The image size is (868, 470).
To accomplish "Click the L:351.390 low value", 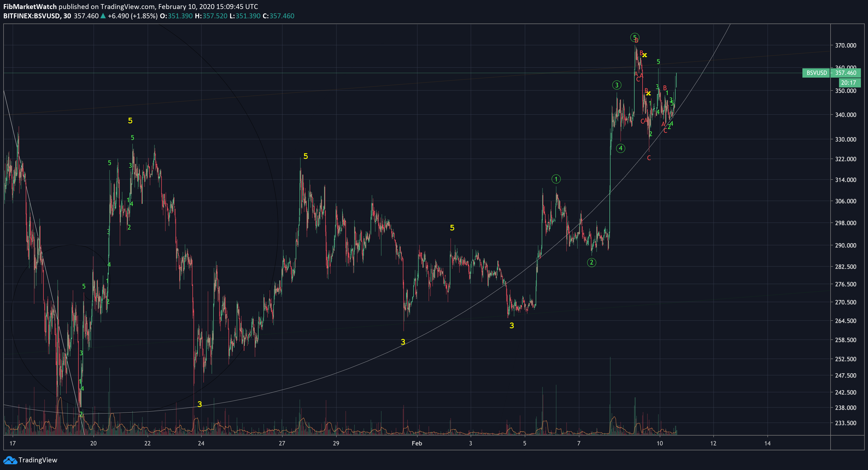I will 245,16.
